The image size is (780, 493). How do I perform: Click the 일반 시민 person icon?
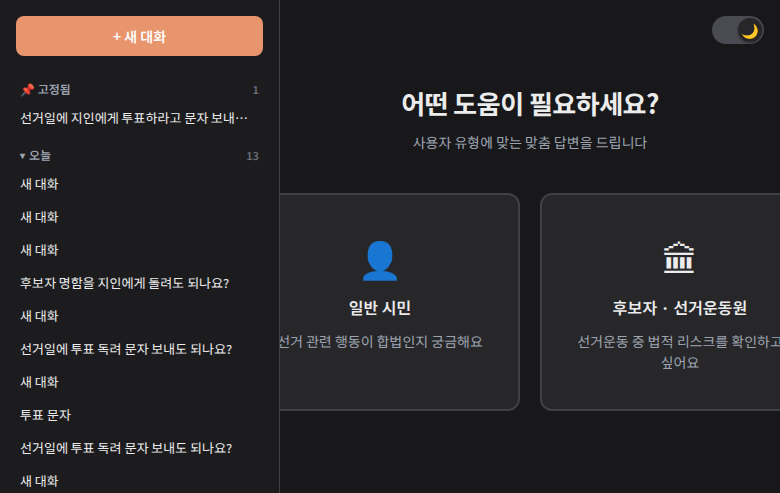tap(379, 261)
